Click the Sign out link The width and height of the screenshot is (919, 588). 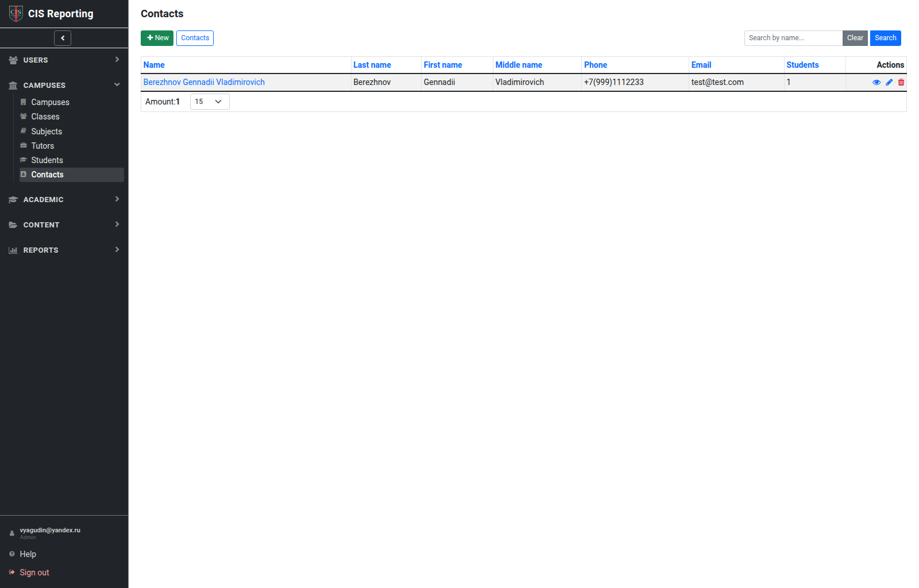tap(34, 572)
